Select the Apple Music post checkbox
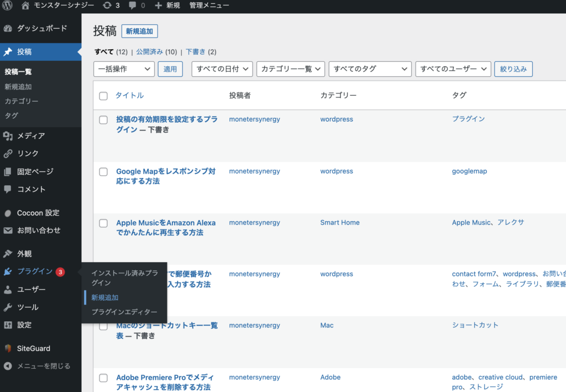 click(x=103, y=223)
